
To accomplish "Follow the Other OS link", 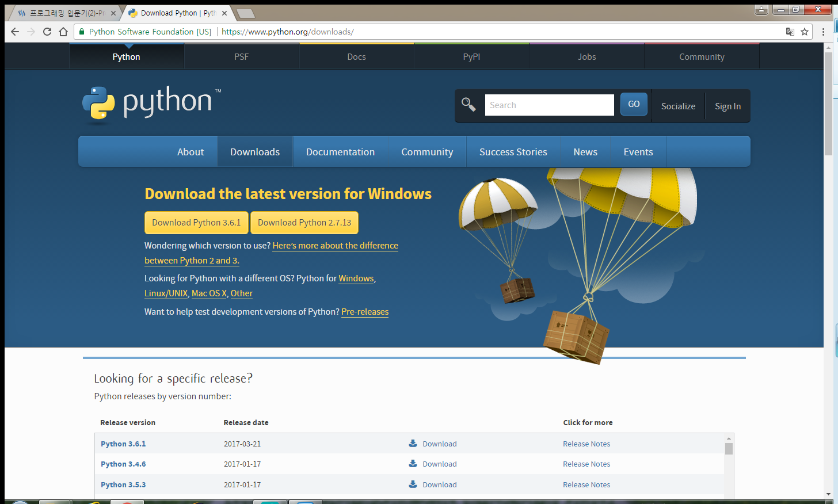I will [x=242, y=293].
